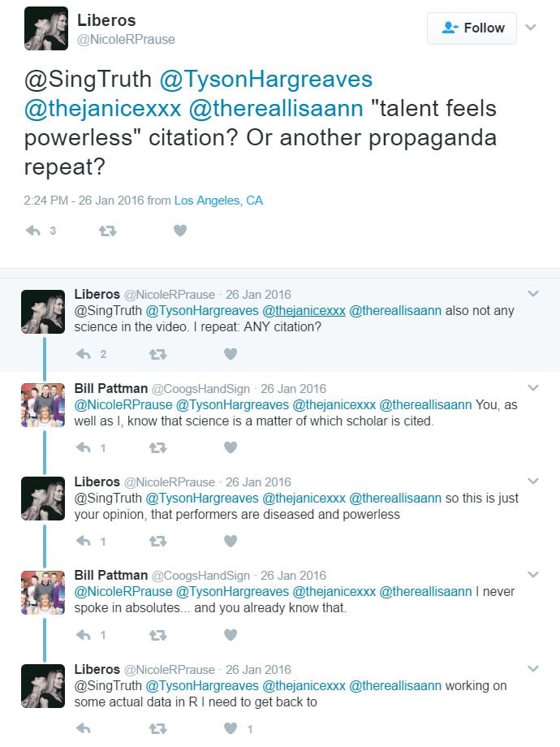
Task: Like the "ANY citation?" reply
Action: pyautogui.click(x=230, y=354)
